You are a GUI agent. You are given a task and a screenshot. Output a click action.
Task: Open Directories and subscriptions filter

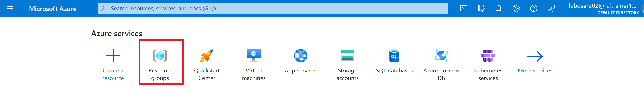481,9
